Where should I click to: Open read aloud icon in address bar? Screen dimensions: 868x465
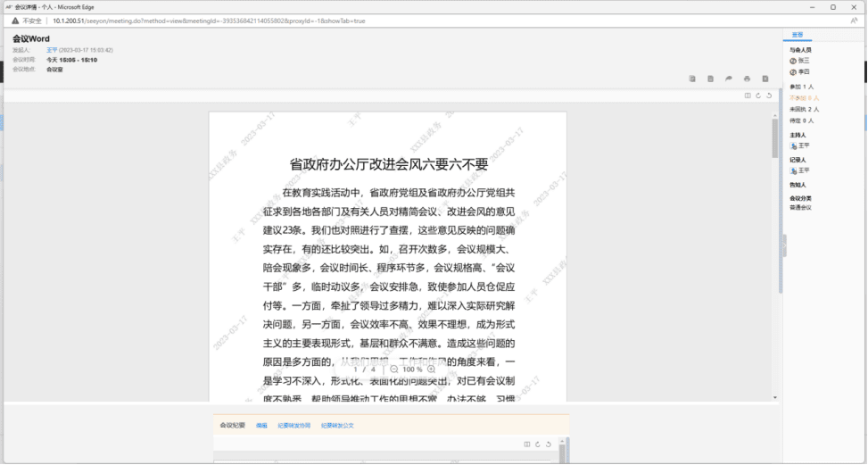click(x=854, y=21)
